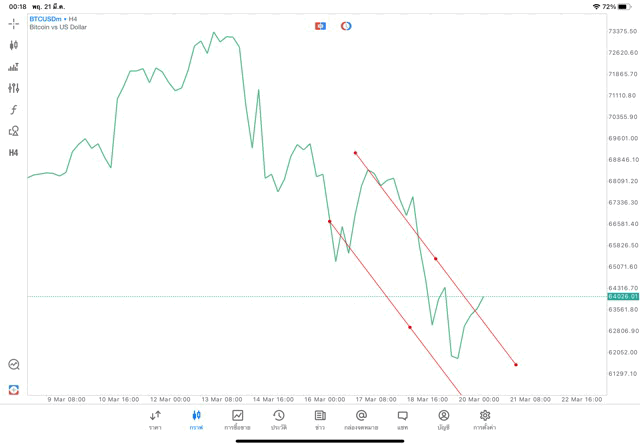
Task: Open the drawing objects shapes tool
Action: 14,131
